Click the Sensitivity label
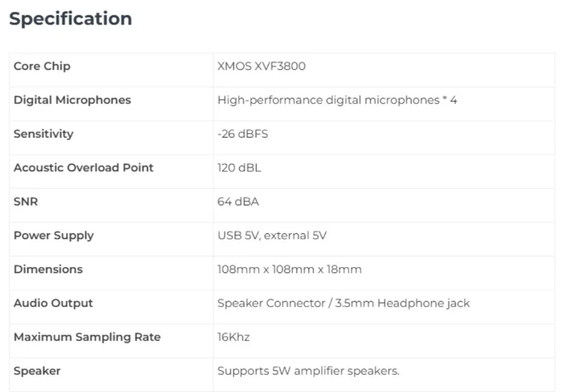The width and height of the screenshot is (565, 392). pyautogui.click(x=43, y=134)
